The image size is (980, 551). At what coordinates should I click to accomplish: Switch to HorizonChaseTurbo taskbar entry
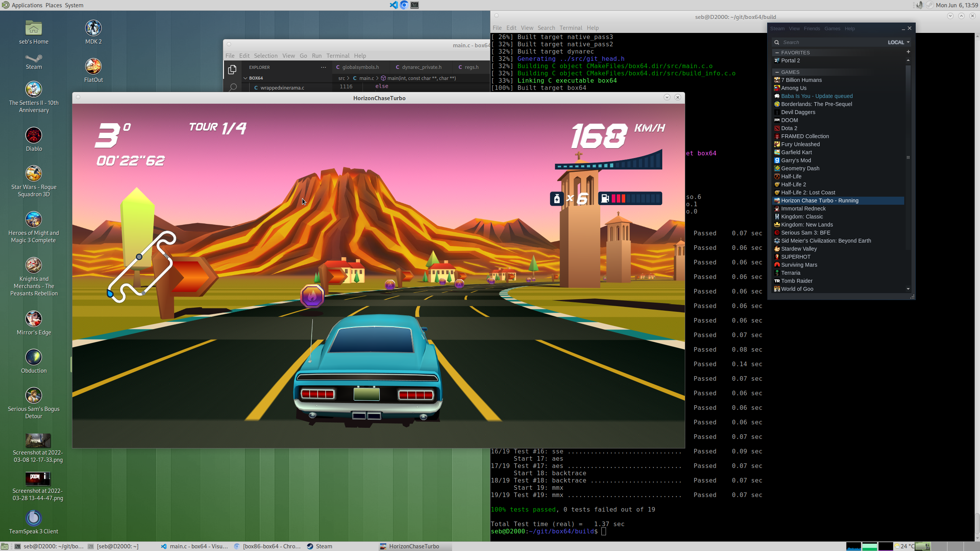414,546
